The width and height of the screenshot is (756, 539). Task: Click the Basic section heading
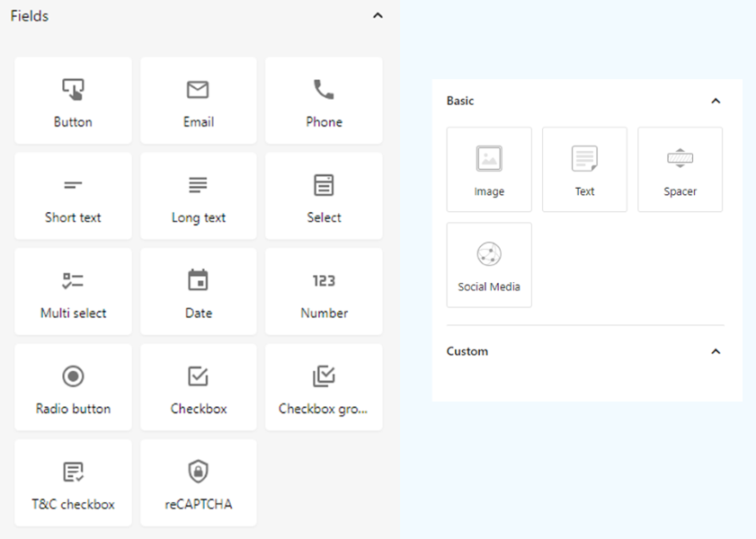click(x=460, y=101)
